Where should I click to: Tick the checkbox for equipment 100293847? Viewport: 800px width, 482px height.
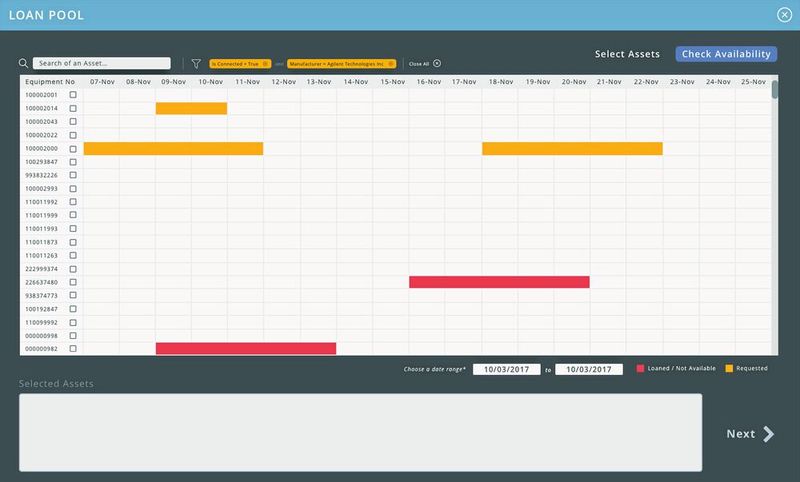73,162
